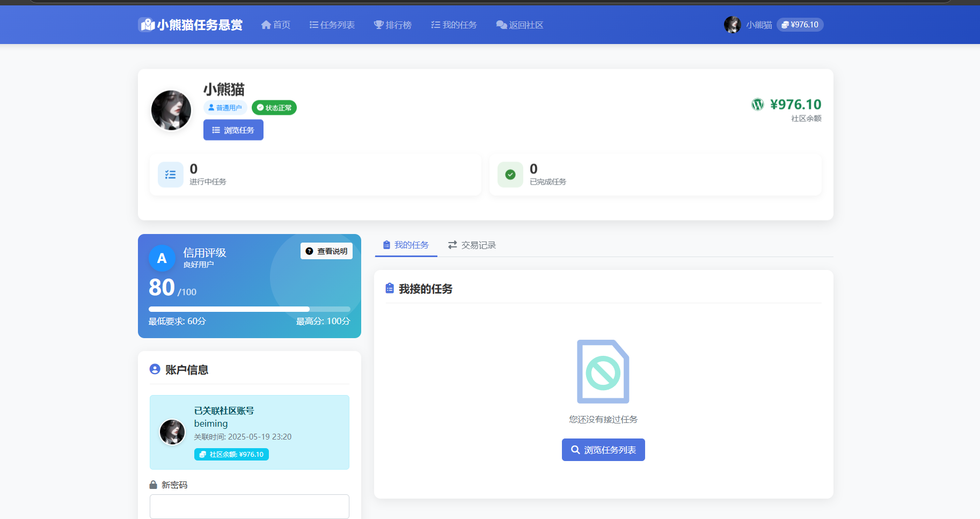
Task: Click 返回社区 to return to community
Action: point(520,25)
